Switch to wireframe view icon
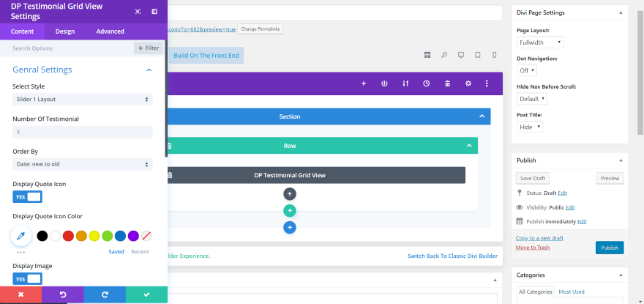The height and width of the screenshot is (304, 644). (427, 55)
